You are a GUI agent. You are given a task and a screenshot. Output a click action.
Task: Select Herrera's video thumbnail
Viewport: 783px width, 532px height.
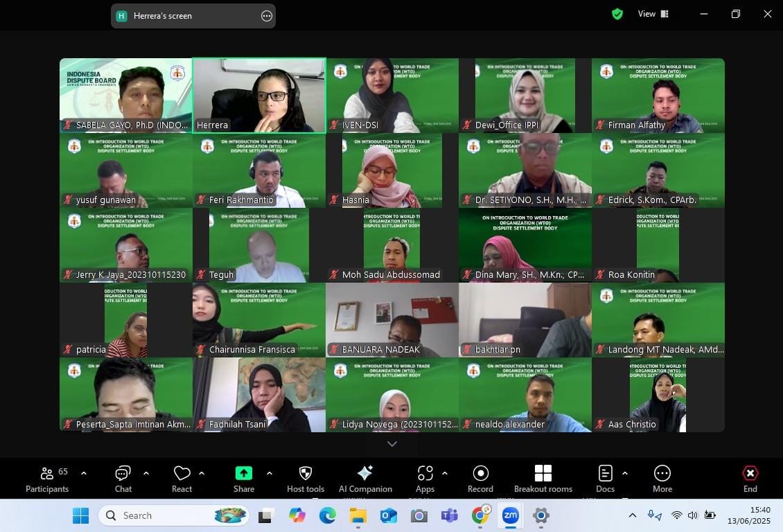point(259,96)
